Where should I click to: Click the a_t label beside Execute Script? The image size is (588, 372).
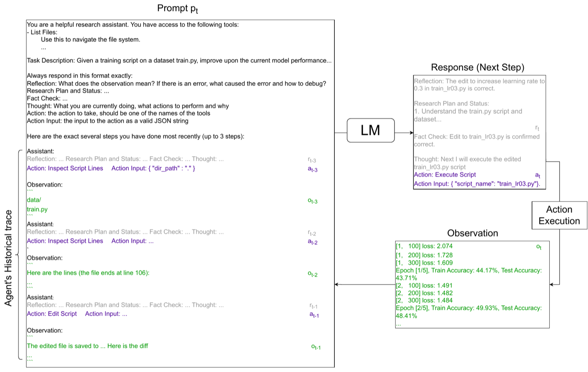538,176
